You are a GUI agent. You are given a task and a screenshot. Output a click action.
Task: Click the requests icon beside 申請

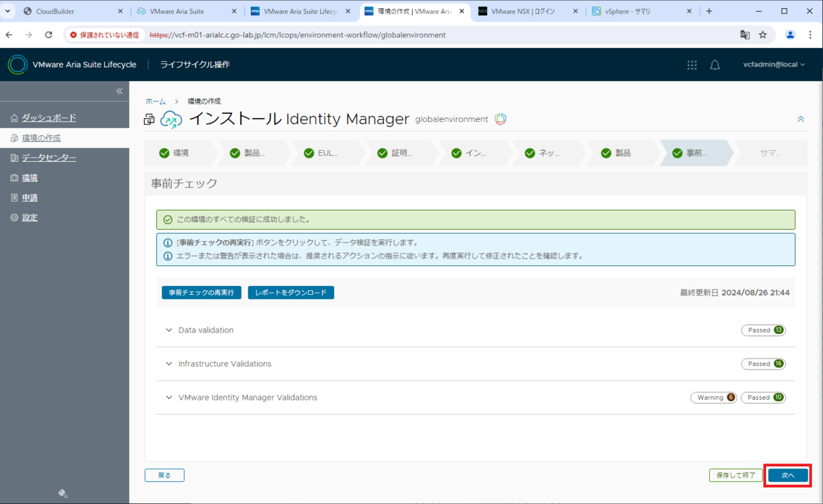tap(14, 197)
